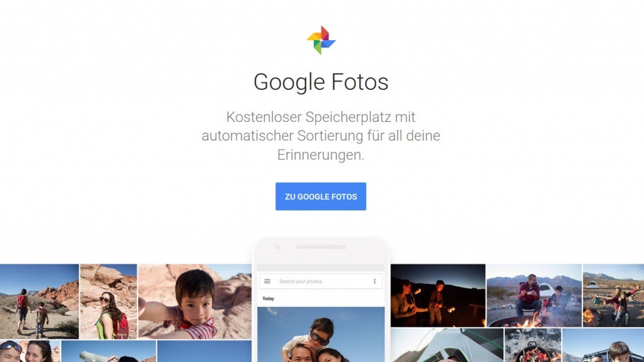Select the Today label in phone mockup

268,299
